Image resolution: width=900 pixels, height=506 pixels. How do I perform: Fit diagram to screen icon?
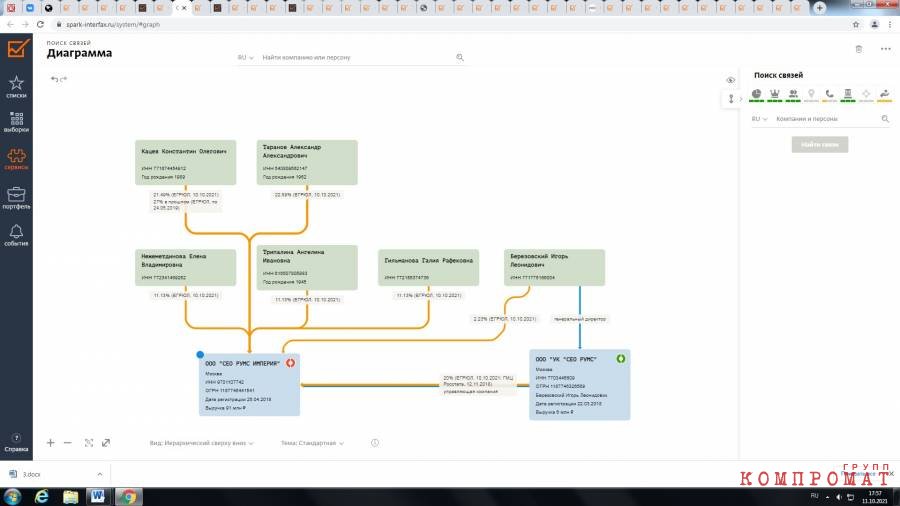89,443
